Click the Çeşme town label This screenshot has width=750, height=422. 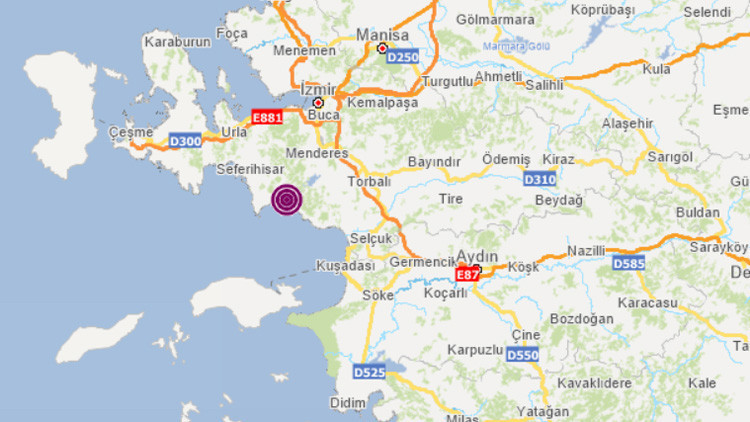click(131, 132)
